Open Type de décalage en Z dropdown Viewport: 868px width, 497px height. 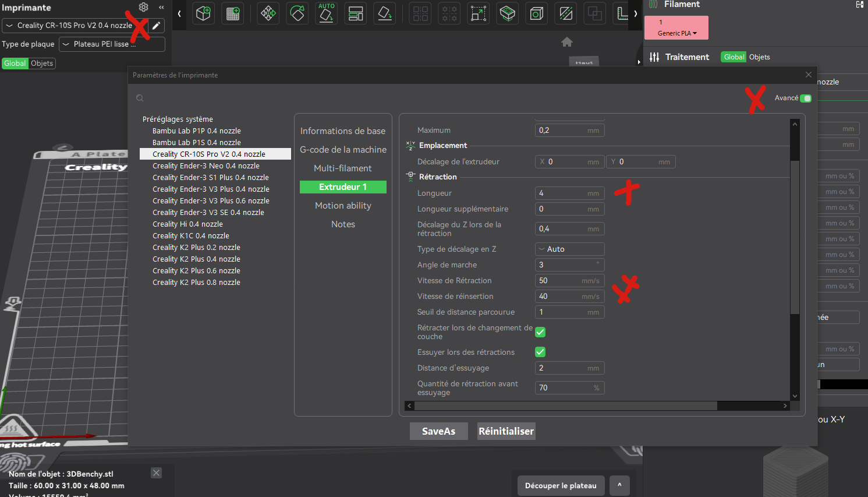[570, 249]
